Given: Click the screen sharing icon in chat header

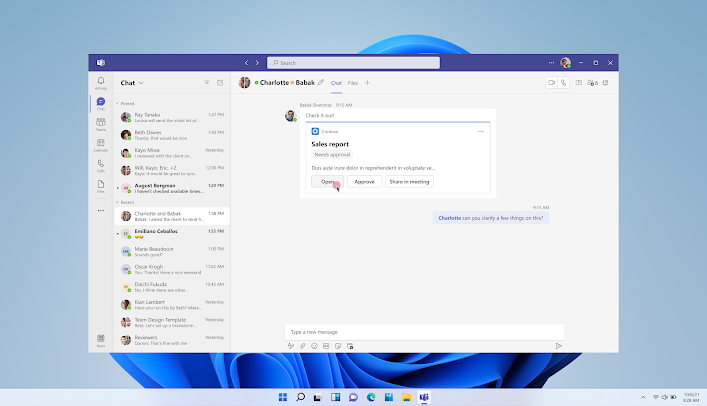Looking at the screenshot, I should (578, 83).
